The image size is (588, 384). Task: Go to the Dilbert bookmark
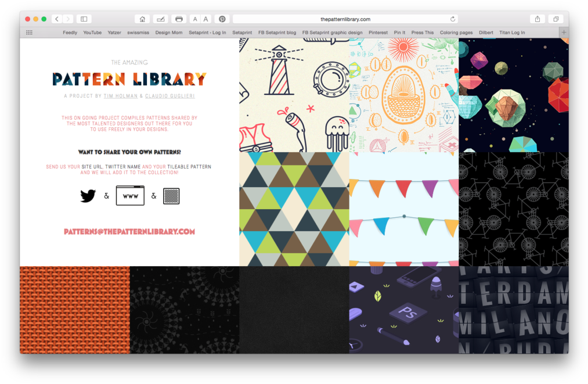click(x=486, y=33)
